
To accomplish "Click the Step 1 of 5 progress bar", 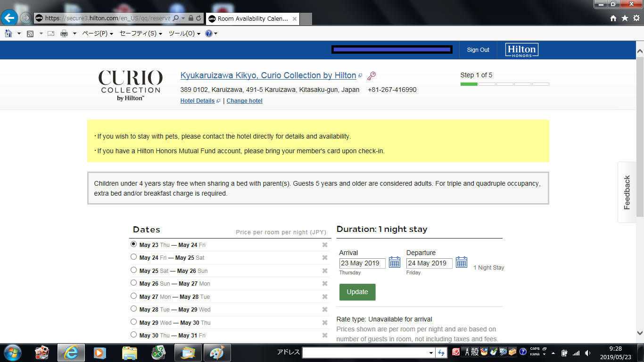I will [505, 84].
